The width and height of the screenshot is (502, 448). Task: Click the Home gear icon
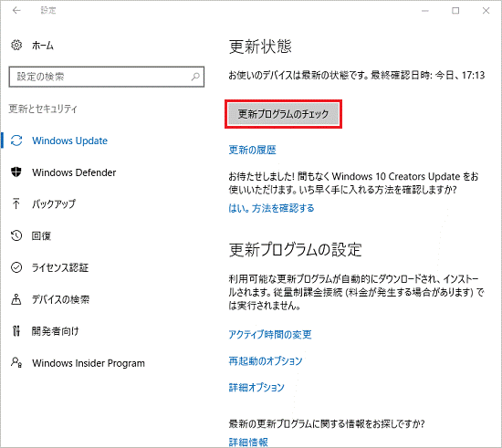(x=16, y=45)
